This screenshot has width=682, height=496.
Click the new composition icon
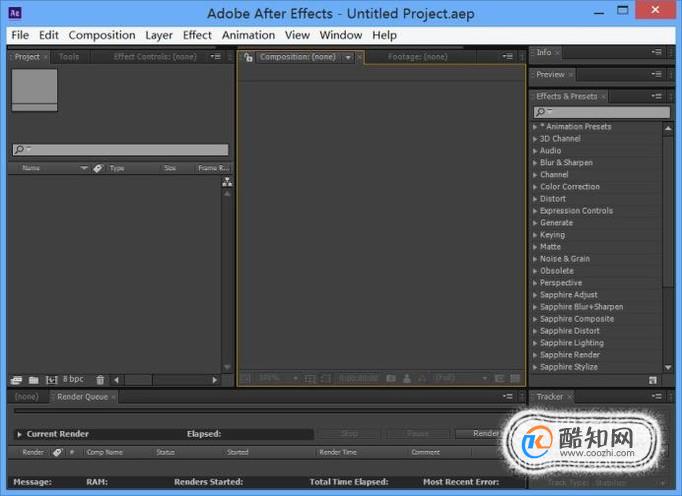coord(52,380)
